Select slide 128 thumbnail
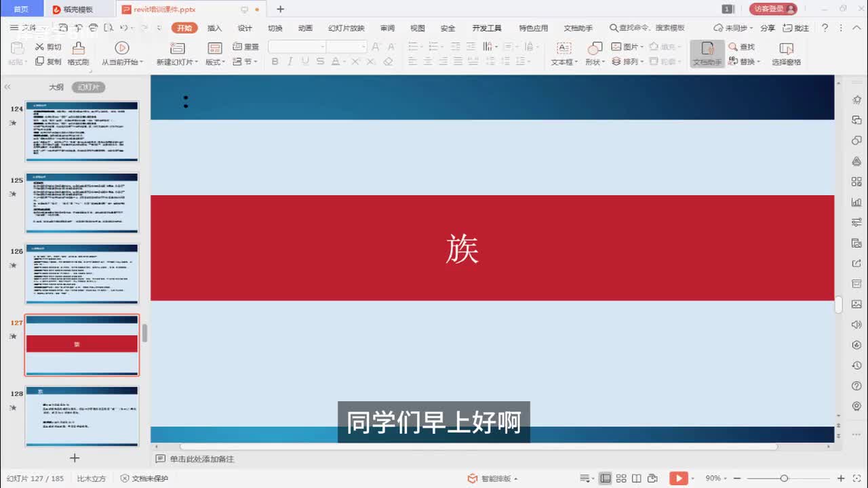868x488 pixels. pos(82,416)
